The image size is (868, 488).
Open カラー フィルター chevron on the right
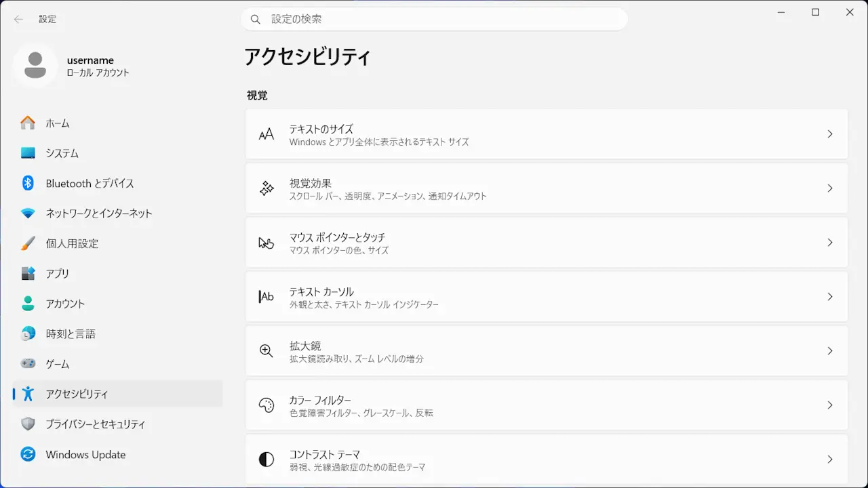(x=829, y=405)
